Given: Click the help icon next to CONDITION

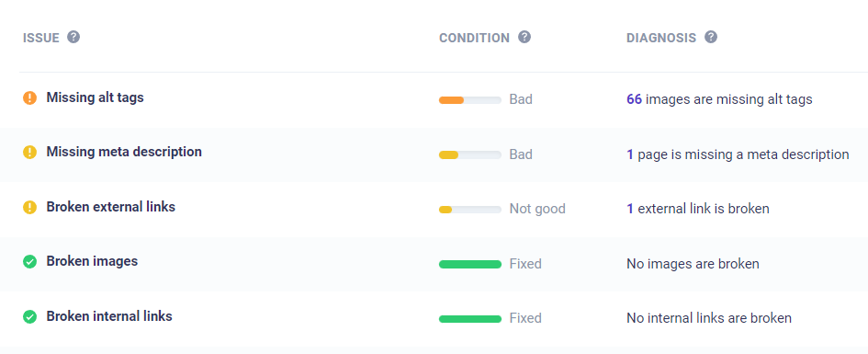Looking at the screenshot, I should coord(524,37).
